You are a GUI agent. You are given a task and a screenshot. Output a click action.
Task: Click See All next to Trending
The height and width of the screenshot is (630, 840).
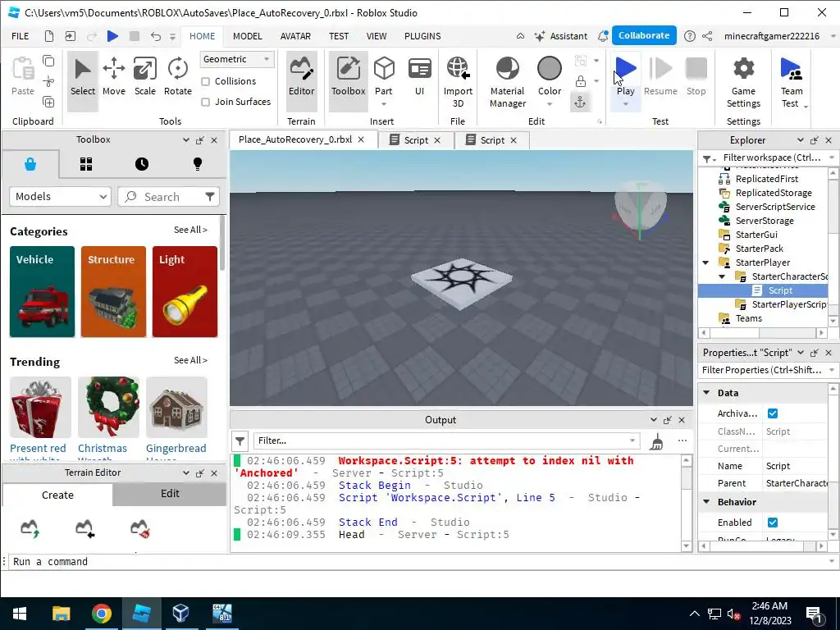point(190,360)
